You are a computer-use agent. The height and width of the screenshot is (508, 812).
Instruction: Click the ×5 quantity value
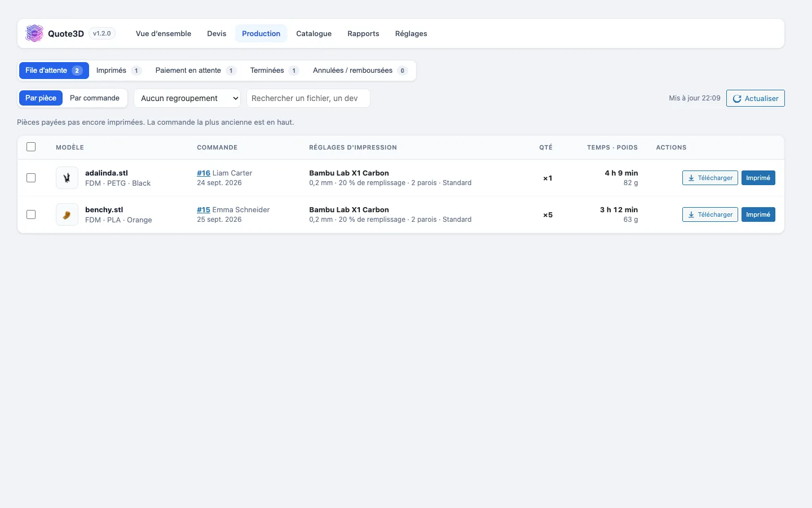tap(548, 215)
